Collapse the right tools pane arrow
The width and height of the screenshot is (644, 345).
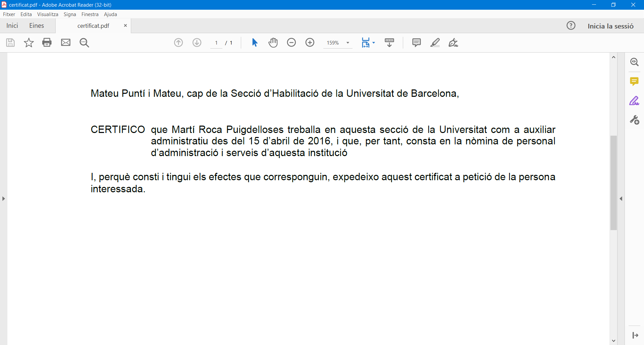(621, 199)
